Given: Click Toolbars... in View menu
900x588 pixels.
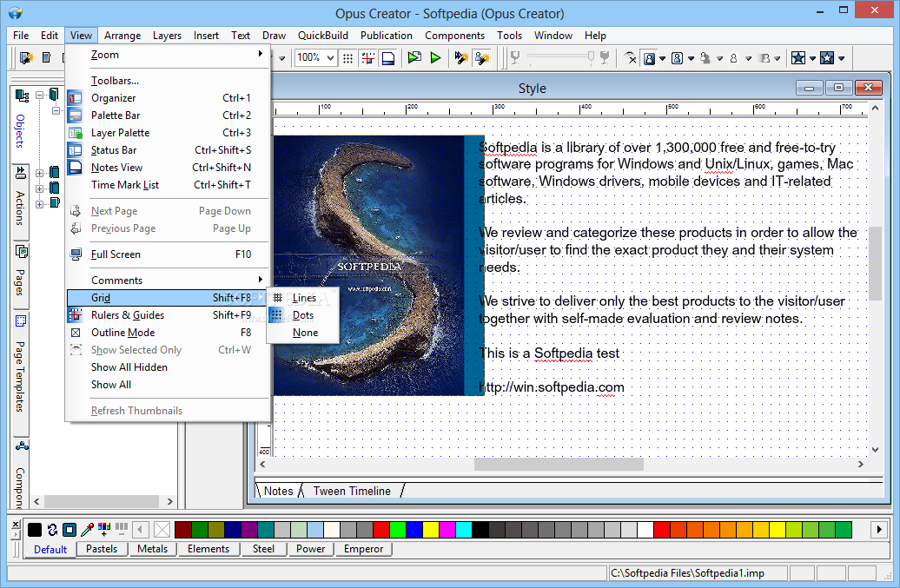Looking at the screenshot, I should pos(168,81).
